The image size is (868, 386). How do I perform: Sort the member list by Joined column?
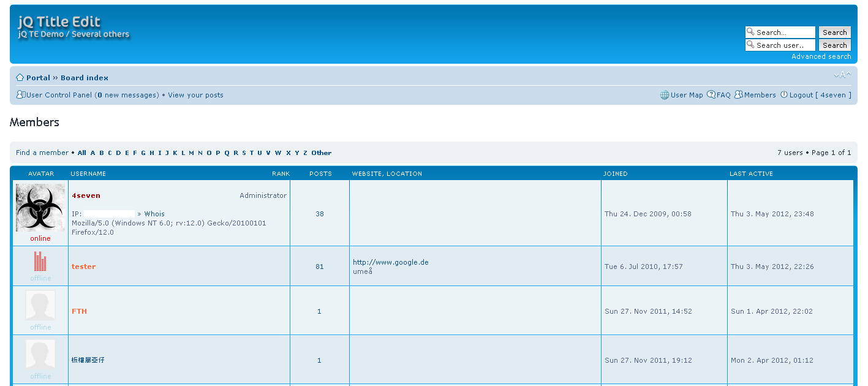[615, 174]
